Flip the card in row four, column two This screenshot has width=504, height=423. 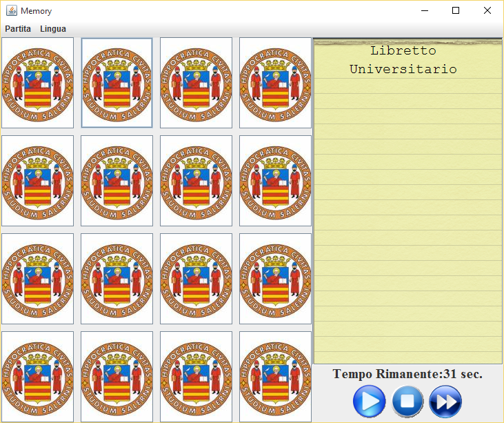tap(117, 376)
